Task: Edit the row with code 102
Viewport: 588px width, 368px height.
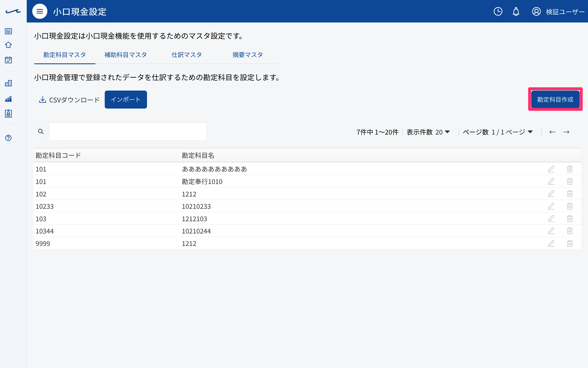Action: pyautogui.click(x=551, y=194)
